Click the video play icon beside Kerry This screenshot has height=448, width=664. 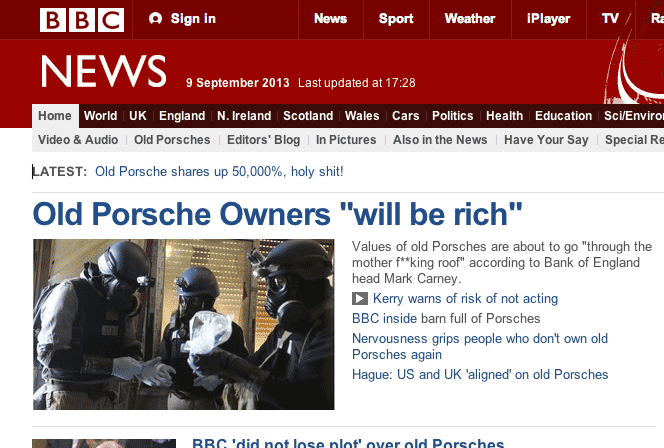point(360,299)
